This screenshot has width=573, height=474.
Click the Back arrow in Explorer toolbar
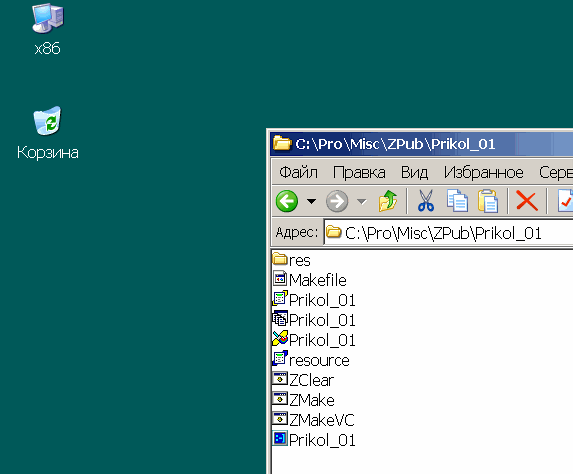pos(287,201)
